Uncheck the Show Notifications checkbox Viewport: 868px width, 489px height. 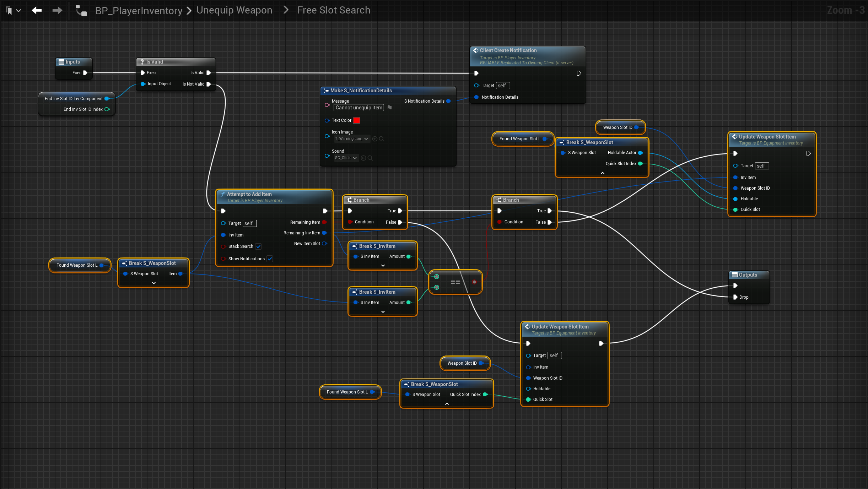coord(270,259)
